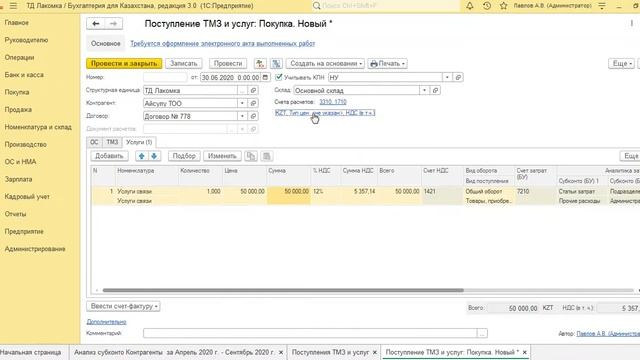This screenshot has width=640, height=360.
Task: Open Еще menu of table section
Action: 630,156
